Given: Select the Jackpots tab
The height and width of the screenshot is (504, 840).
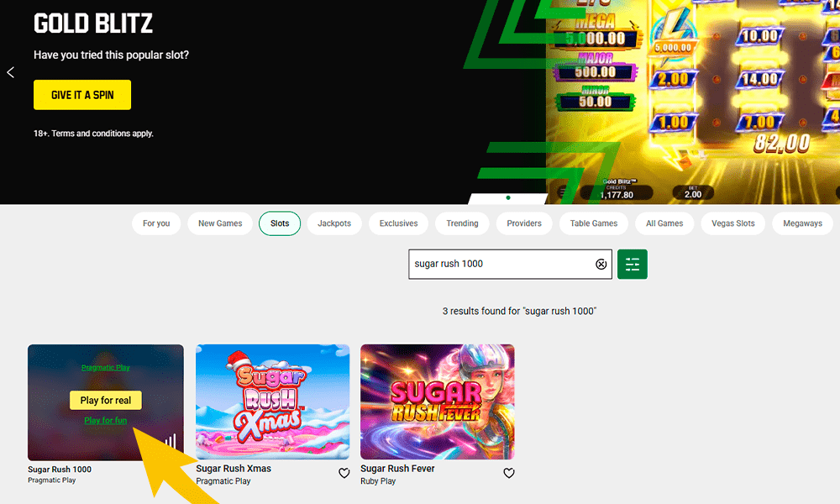Looking at the screenshot, I should click(334, 223).
